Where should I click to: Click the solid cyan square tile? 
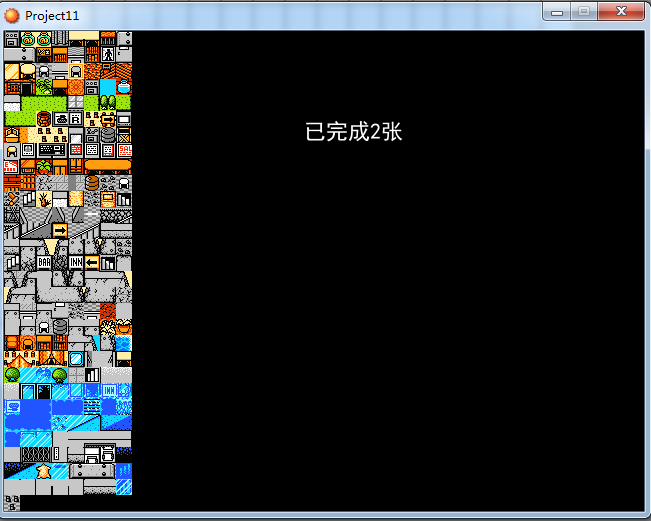[x=108, y=87]
